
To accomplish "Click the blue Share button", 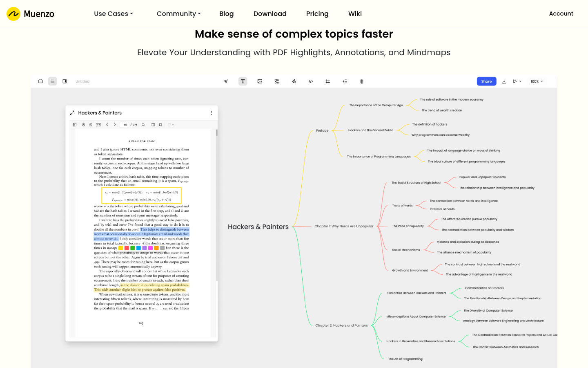I will point(486,81).
